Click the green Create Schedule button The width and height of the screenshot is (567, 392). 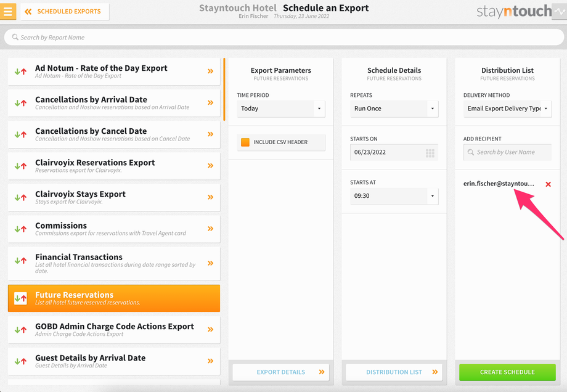507,372
